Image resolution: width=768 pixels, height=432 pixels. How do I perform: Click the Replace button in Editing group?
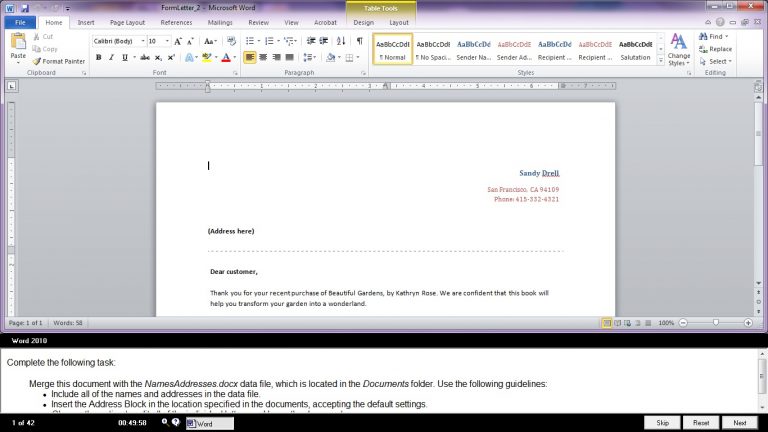tap(715, 49)
